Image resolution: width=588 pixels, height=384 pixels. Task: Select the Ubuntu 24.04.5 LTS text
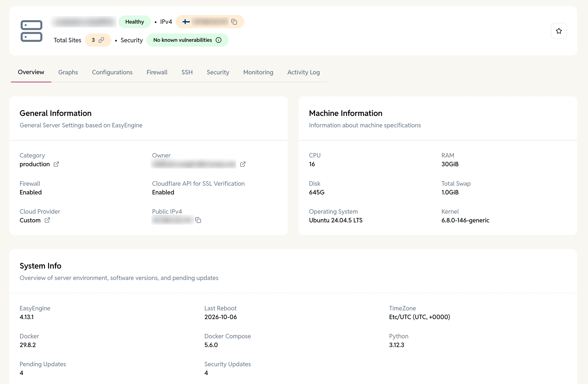336,220
